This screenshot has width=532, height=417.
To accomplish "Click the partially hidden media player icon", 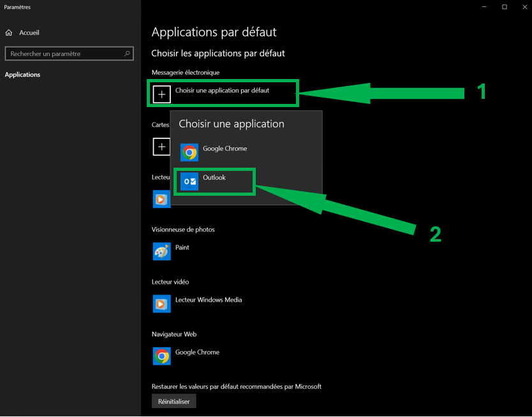I will [x=161, y=199].
